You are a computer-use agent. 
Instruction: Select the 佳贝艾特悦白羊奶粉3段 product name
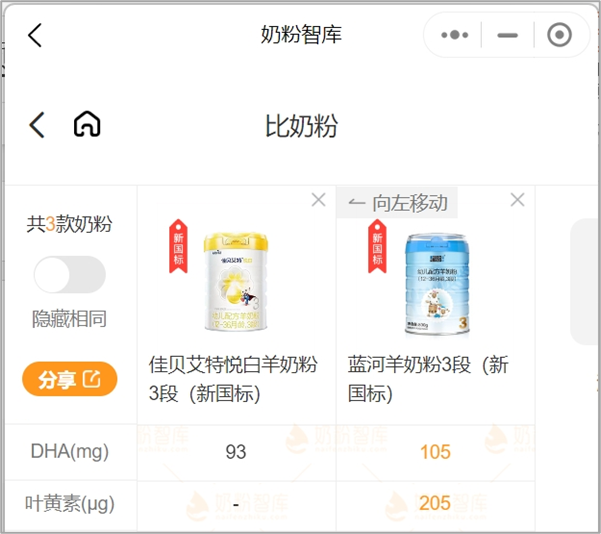(x=233, y=379)
